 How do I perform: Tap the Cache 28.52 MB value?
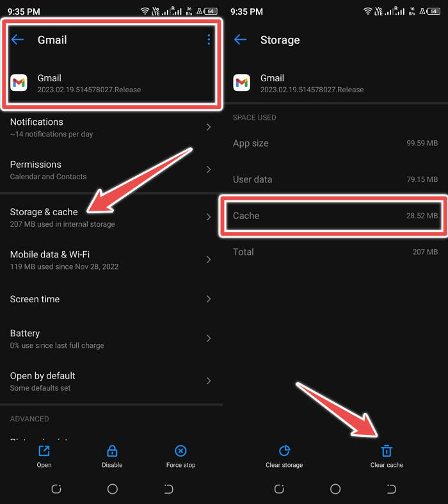(x=422, y=215)
